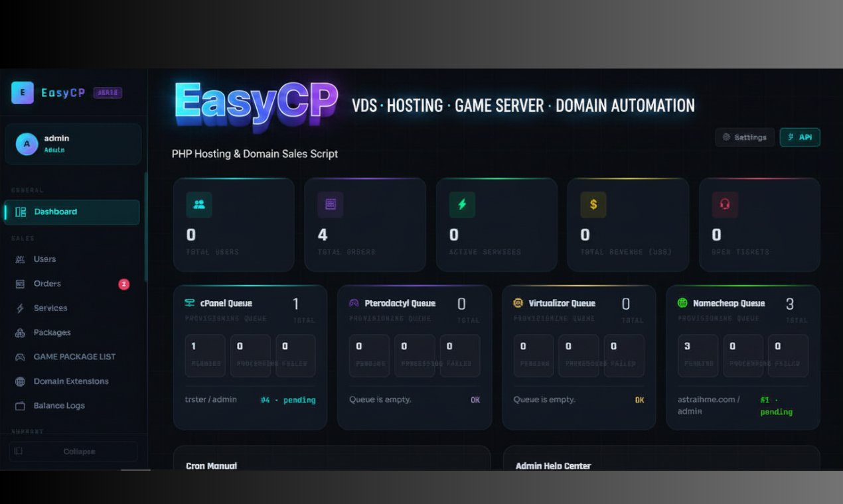Click the 'trster / admin' queue entry
The width and height of the screenshot is (843, 504).
211,400
